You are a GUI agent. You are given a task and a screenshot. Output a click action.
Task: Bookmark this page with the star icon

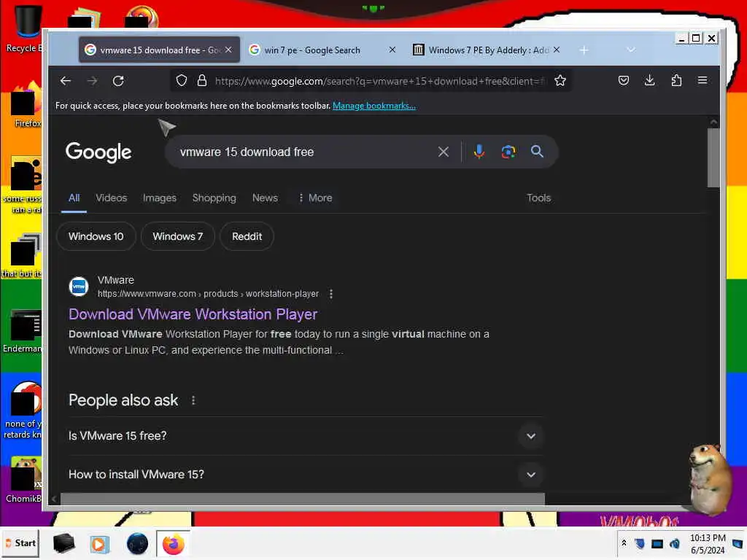560,80
